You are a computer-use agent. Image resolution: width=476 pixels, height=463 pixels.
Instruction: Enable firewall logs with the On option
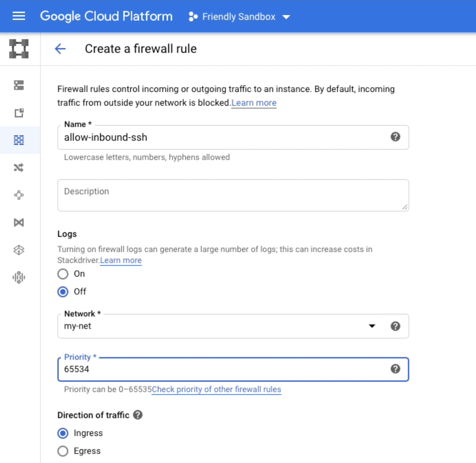[63, 274]
